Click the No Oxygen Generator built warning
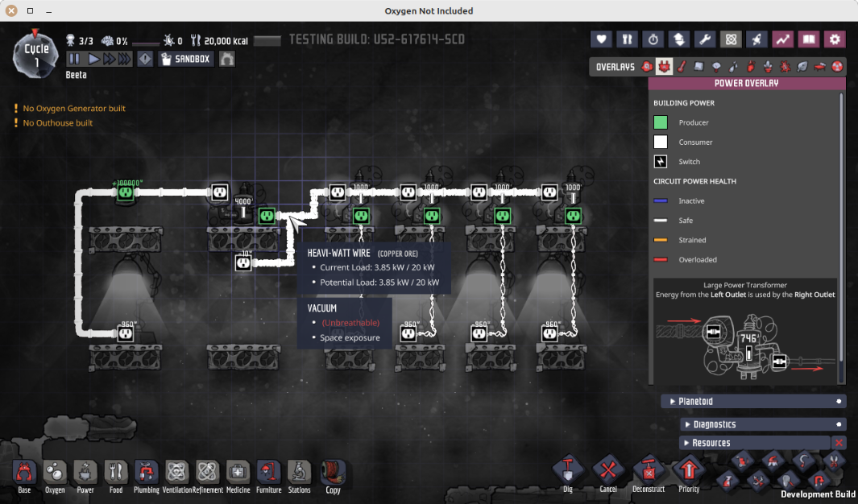This screenshot has height=504, width=858. pos(73,109)
